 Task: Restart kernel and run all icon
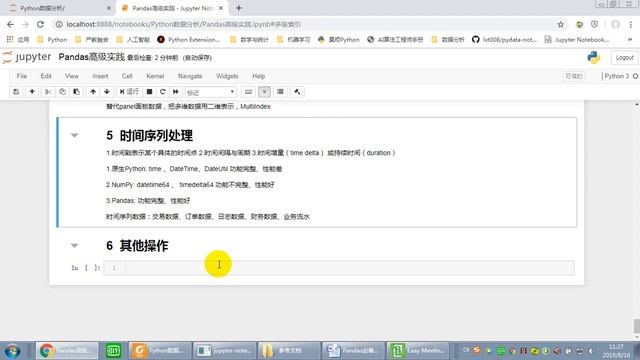coord(176,92)
